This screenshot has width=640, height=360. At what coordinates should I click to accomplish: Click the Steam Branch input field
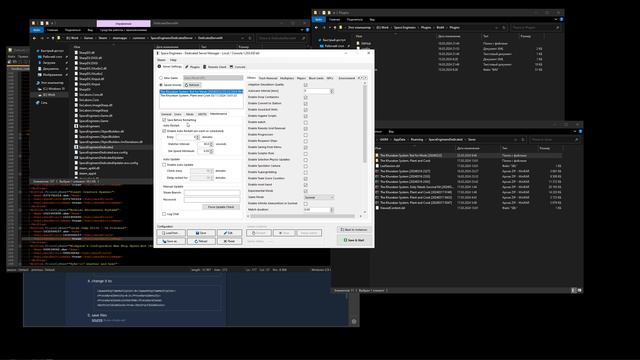click(x=212, y=193)
